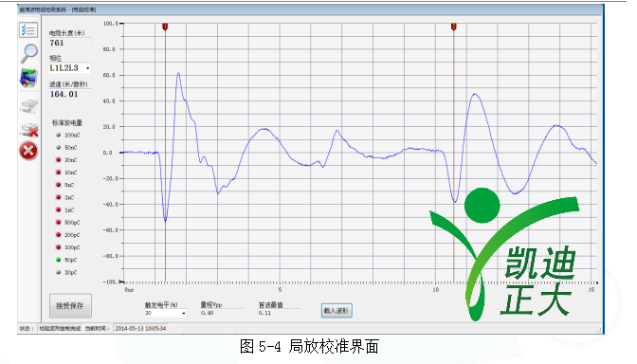Screen dimensions: 637x364
Task: Click the wave velocity field showing 164.01
Action: coord(70,94)
